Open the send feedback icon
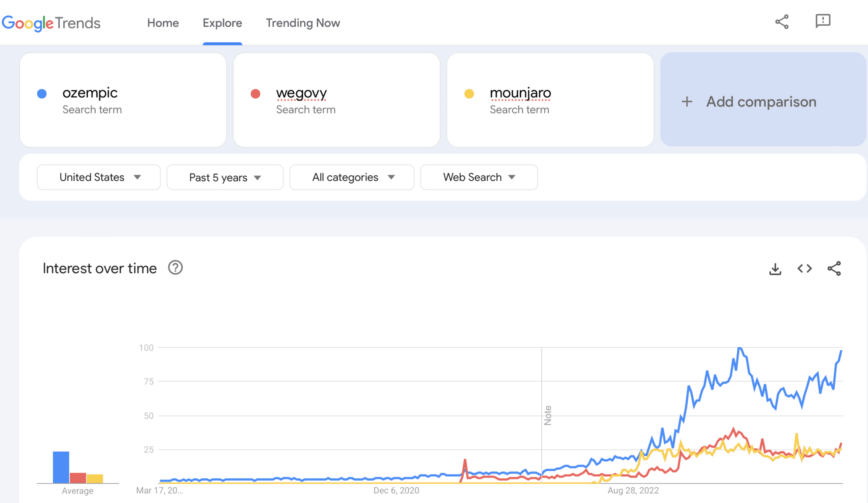This screenshot has height=503, width=868. pyautogui.click(x=823, y=21)
